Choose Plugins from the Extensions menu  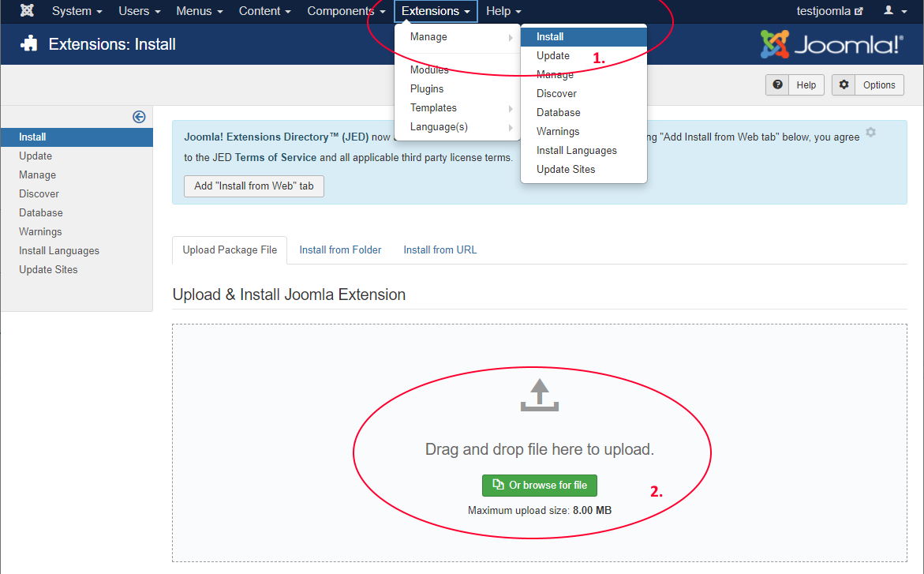pyautogui.click(x=427, y=89)
